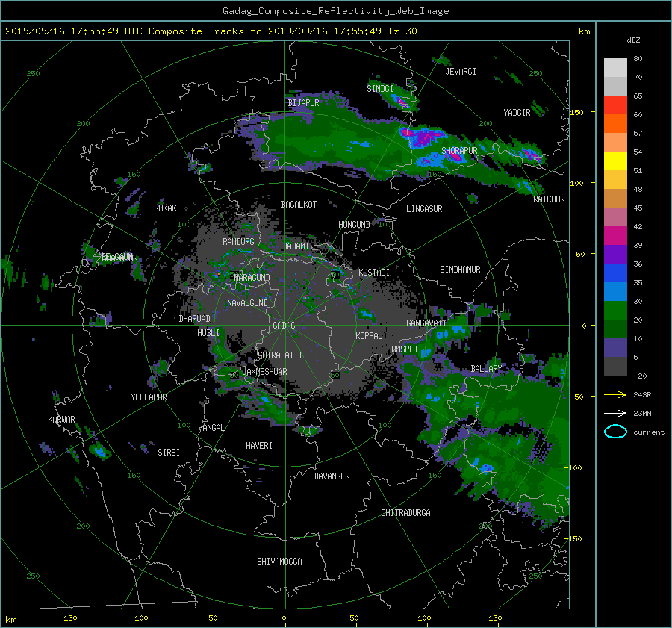Click the 24SR legend text
The image size is (672, 628).
click(x=642, y=395)
